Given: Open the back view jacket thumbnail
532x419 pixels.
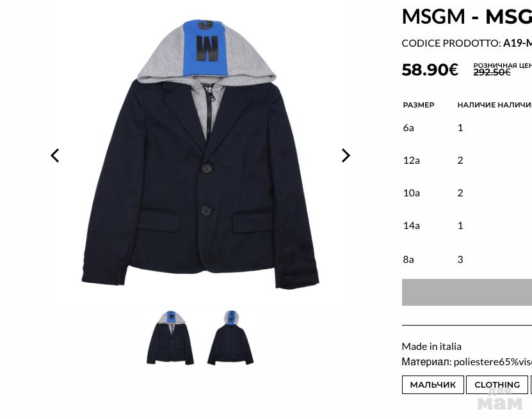Looking at the screenshot, I should point(230,338).
